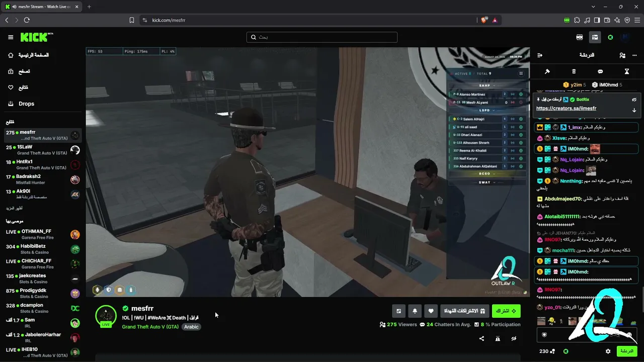
Task: Open the y2im top gifter badge
Action: pos(574,85)
